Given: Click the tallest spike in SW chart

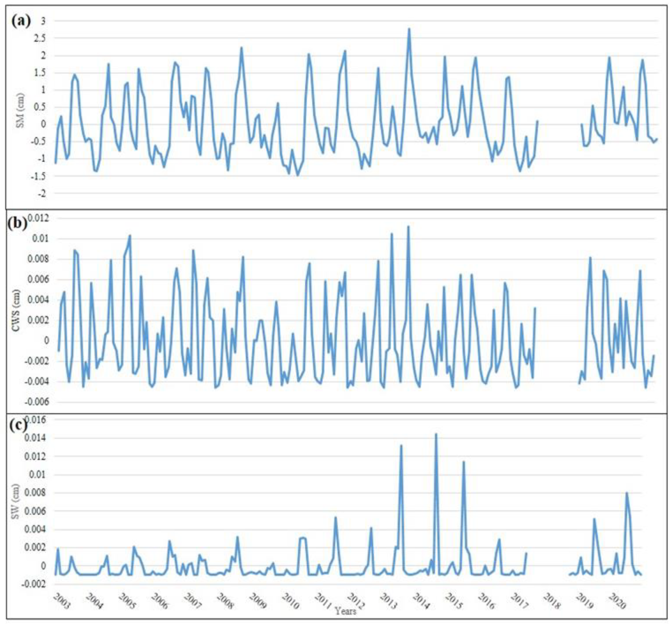Looking at the screenshot, I should [436, 434].
